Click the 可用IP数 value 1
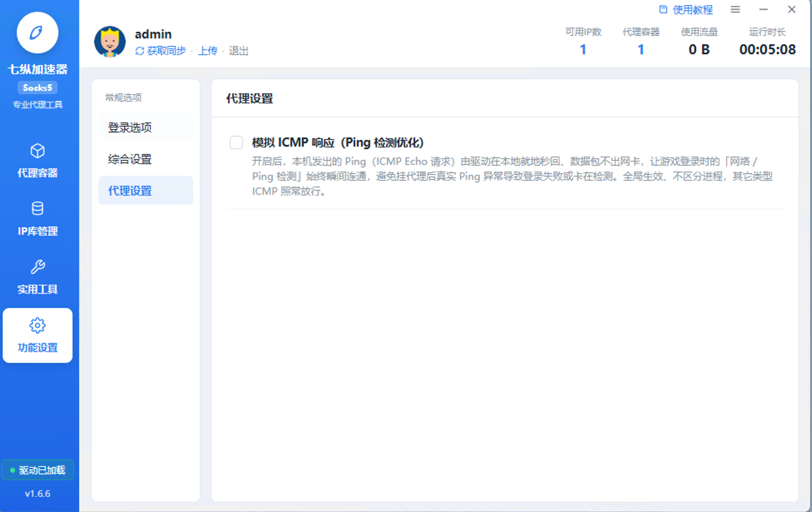 [583, 50]
